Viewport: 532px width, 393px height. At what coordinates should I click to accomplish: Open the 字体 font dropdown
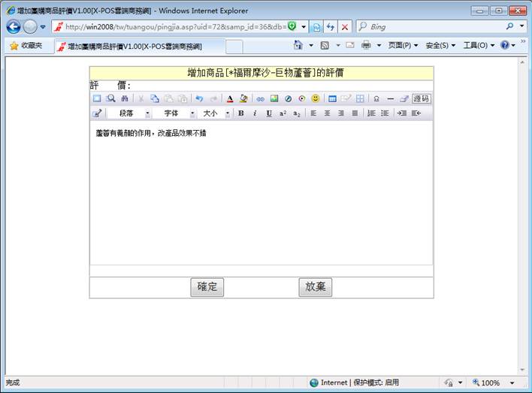point(174,113)
